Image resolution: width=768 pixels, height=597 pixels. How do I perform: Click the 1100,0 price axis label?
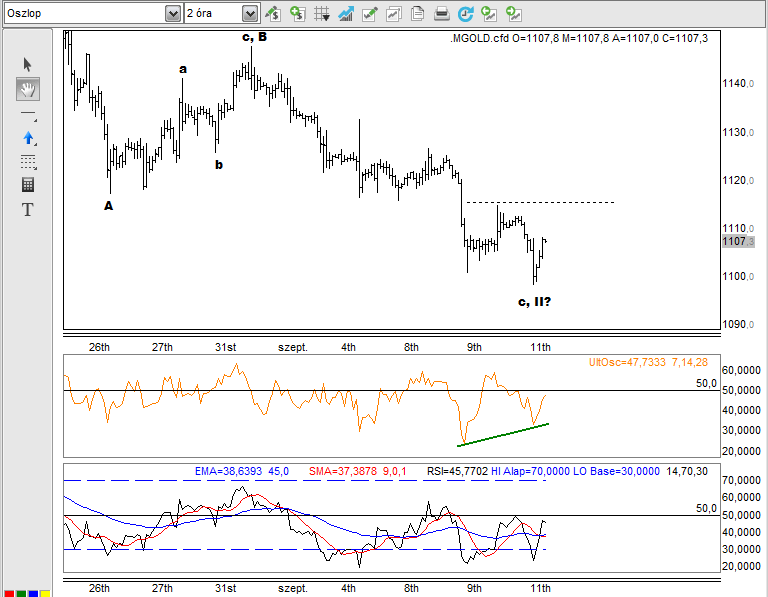coord(738,276)
